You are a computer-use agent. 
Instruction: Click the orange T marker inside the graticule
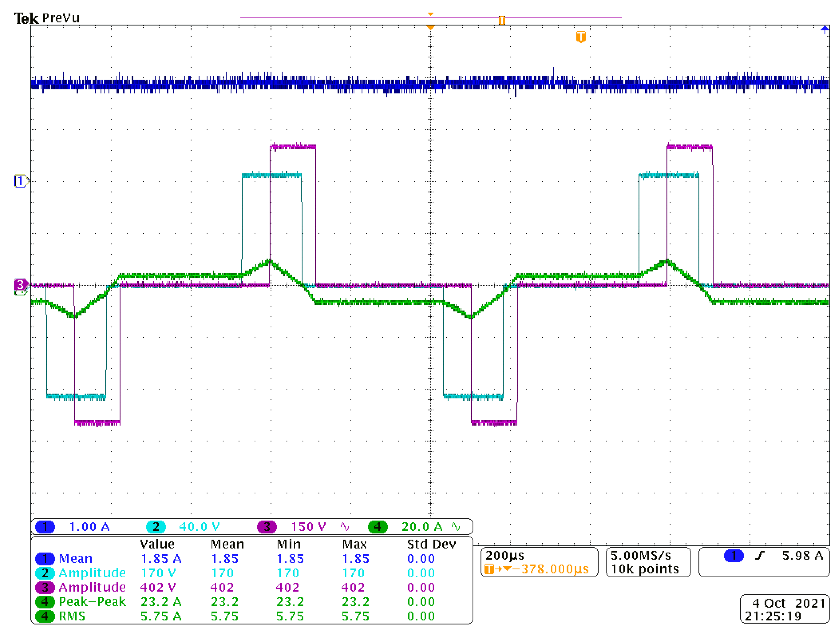581,37
